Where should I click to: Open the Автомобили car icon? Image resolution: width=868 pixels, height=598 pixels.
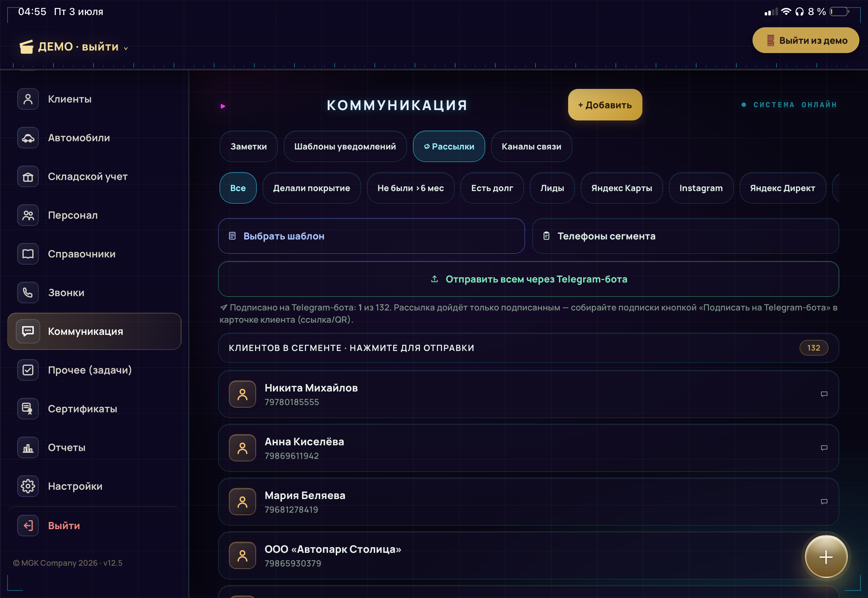(x=28, y=138)
